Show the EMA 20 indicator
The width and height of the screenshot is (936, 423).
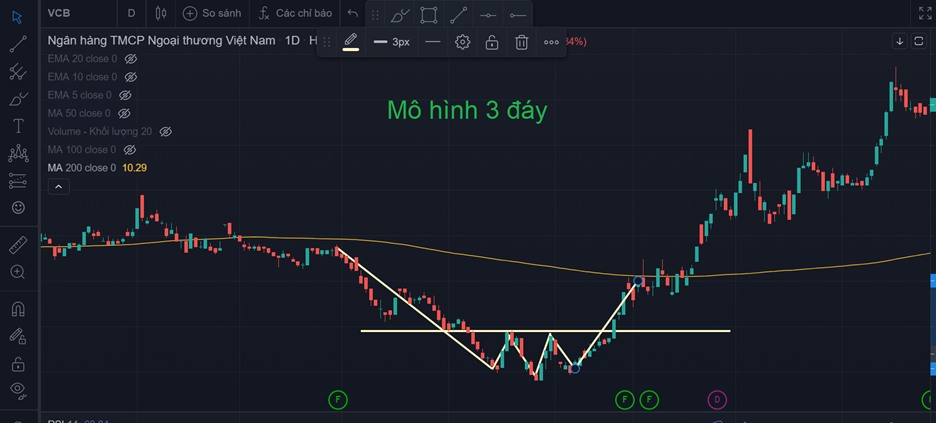(131, 58)
